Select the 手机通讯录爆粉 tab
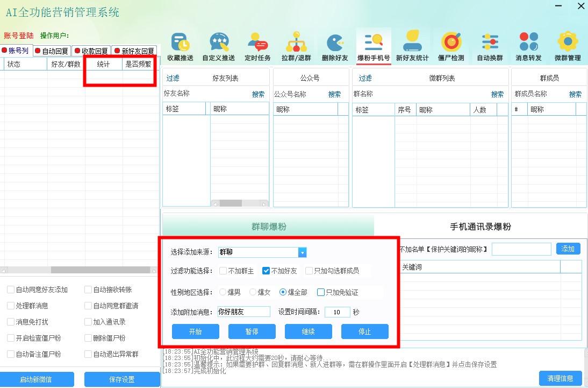Viewport: 588px width, 388px height. tap(481, 227)
